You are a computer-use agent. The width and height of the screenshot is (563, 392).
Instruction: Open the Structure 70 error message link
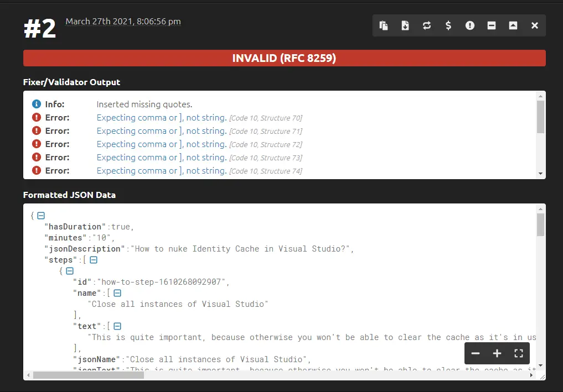pos(161,118)
